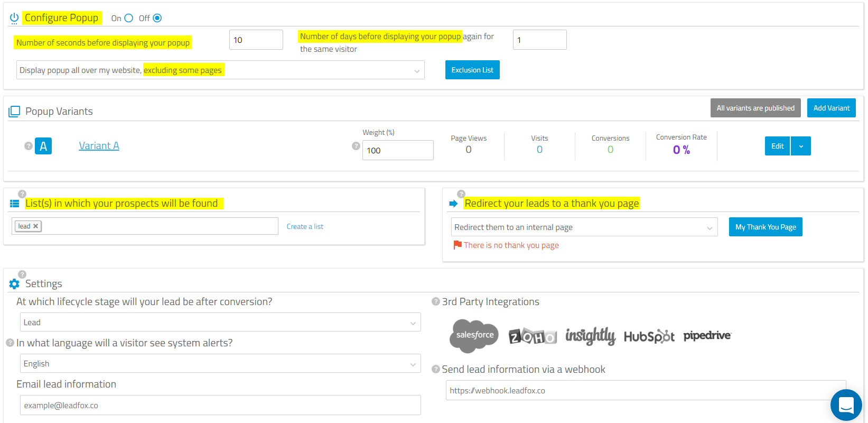
Task: Select the Zoho integration logo
Action: pos(533,336)
